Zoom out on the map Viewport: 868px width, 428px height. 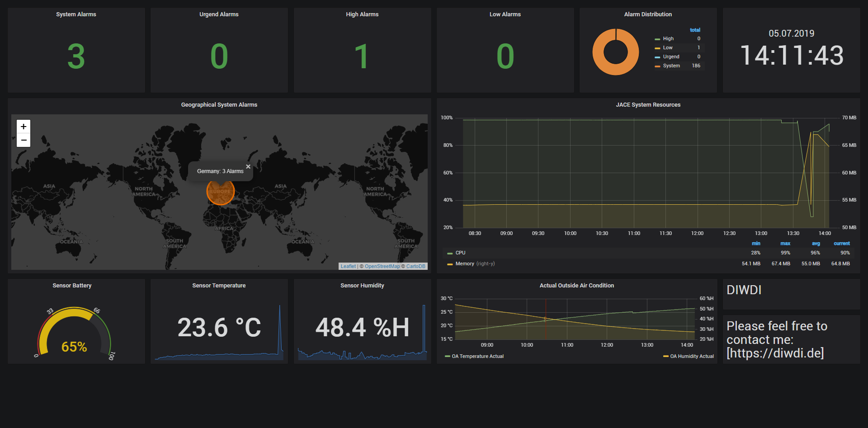pyautogui.click(x=24, y=141)
